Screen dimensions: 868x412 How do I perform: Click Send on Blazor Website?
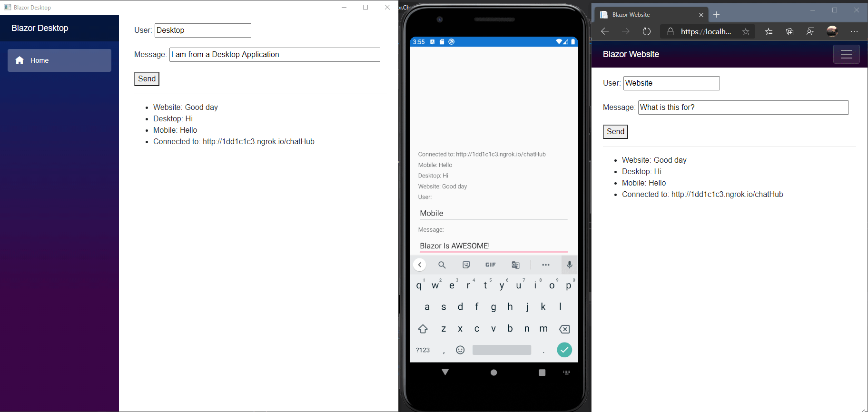point(615,132)
